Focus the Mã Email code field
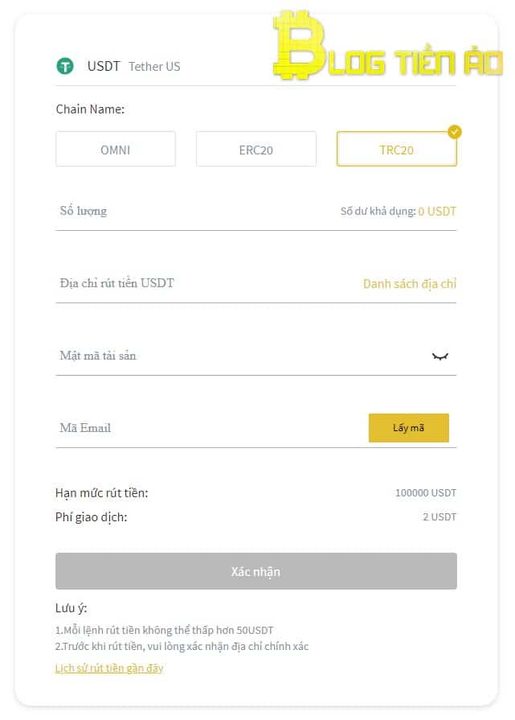 (209, 428)
